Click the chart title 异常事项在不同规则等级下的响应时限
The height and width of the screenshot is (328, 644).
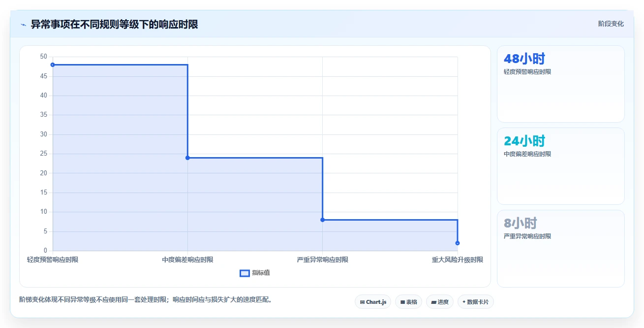[115, 24]
